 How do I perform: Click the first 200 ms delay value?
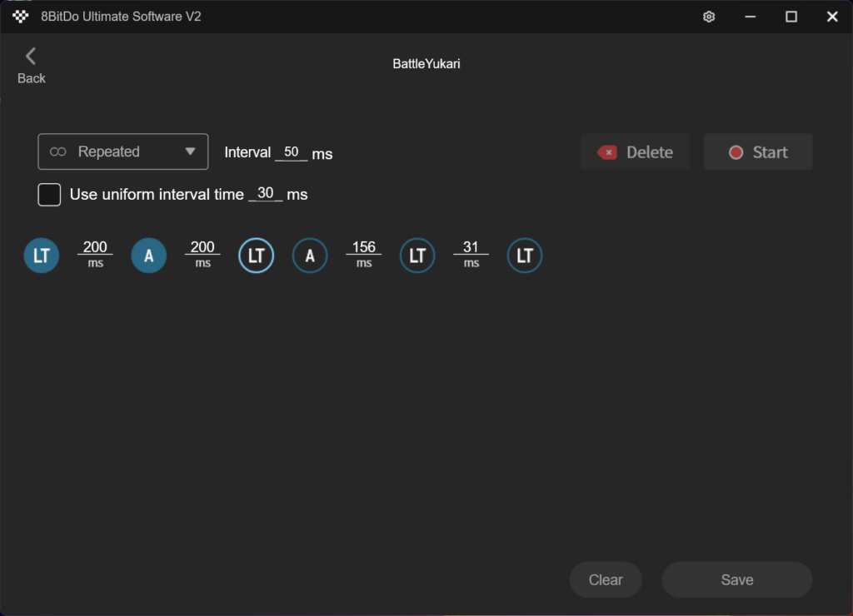95,247
